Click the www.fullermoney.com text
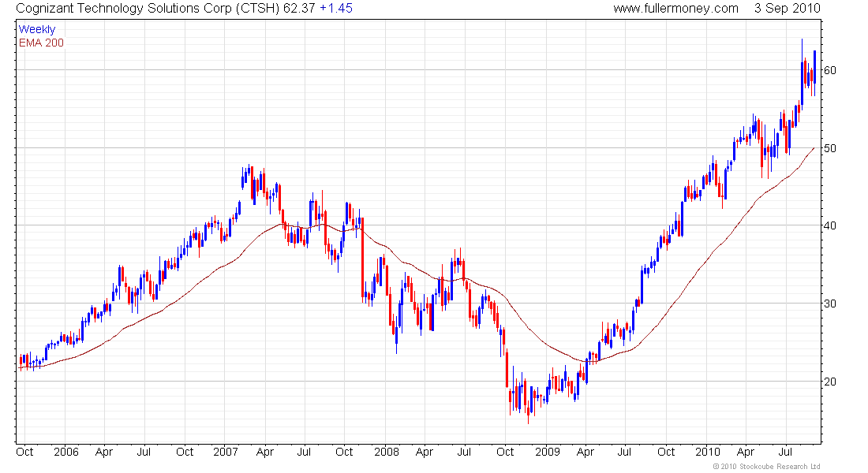This screenshot has height=473, width=868. coord(675,9)
